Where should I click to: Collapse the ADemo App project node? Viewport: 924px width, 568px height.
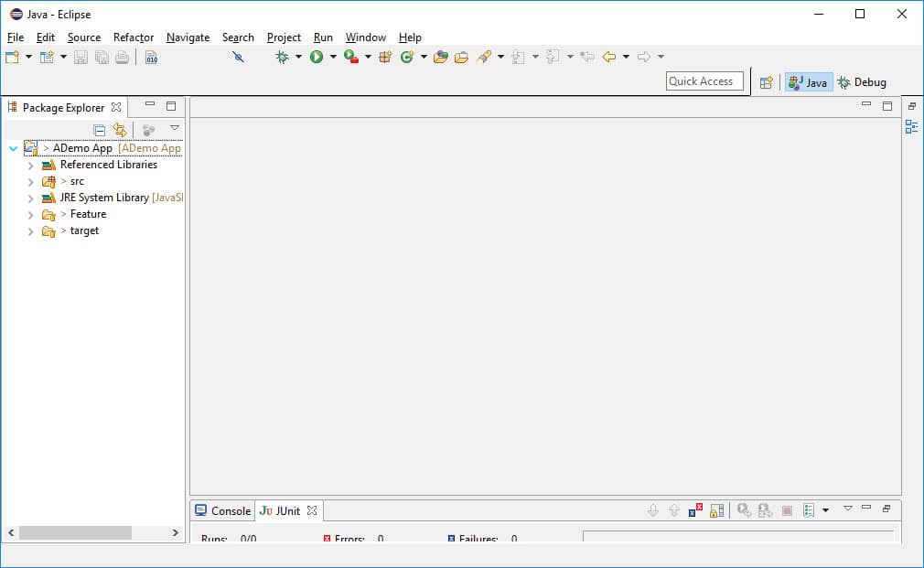point(13,148)
